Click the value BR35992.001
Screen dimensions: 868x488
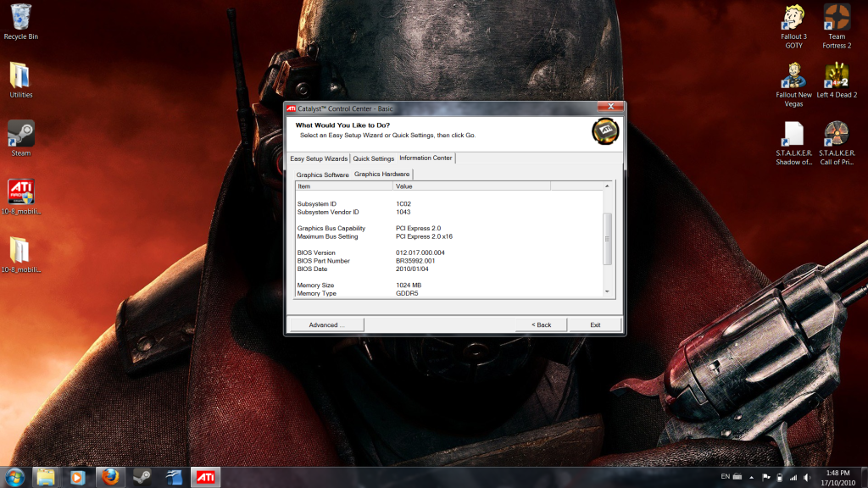[x=415, y=261]
